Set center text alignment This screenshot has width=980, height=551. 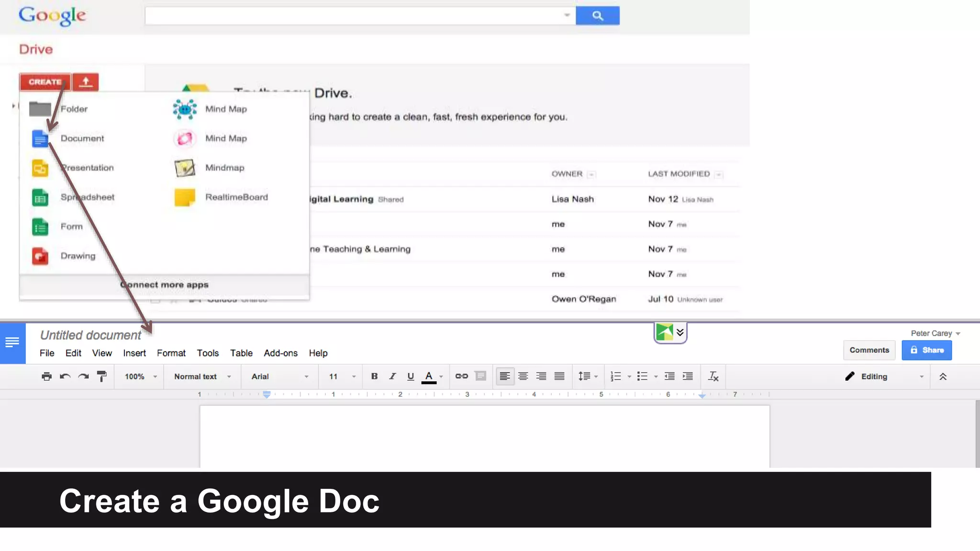[x=523, y=376]
